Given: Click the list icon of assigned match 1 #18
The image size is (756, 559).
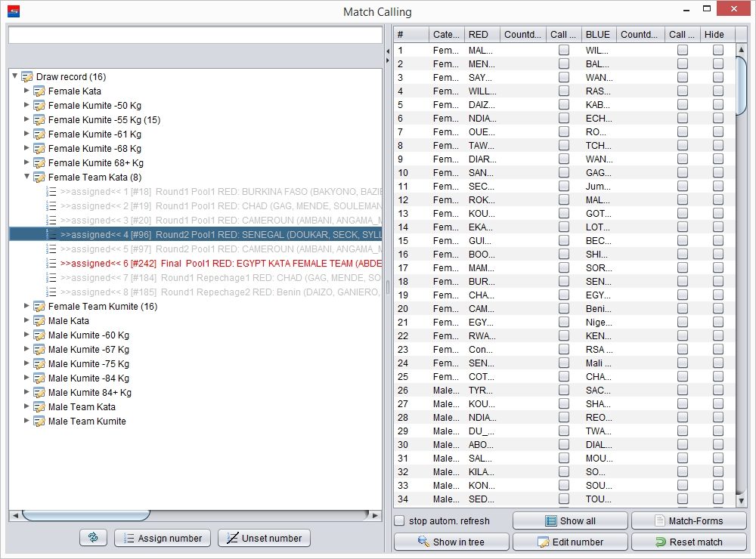Looking at the screenshot, I should (x=51, y=192).
